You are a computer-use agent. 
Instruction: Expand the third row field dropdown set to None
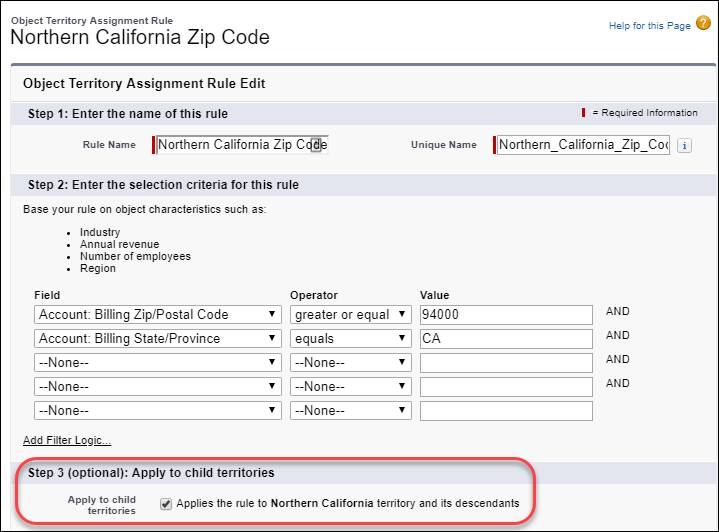coord(158,362)
